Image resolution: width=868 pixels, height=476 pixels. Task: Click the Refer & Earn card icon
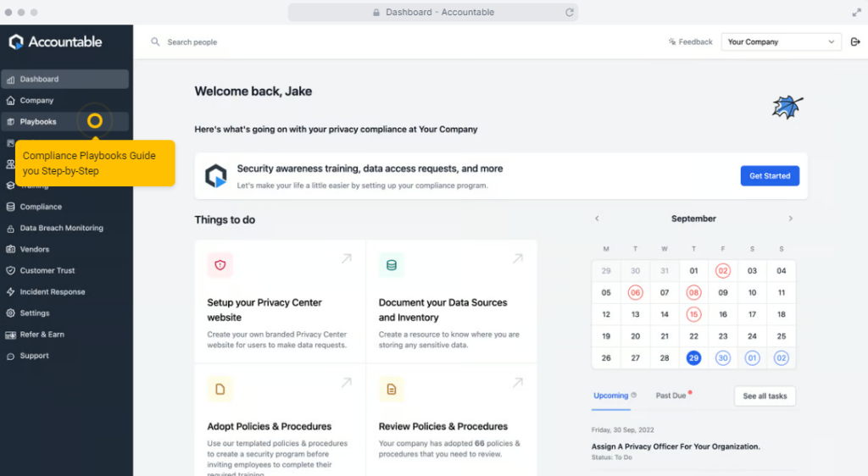(10, 335)
